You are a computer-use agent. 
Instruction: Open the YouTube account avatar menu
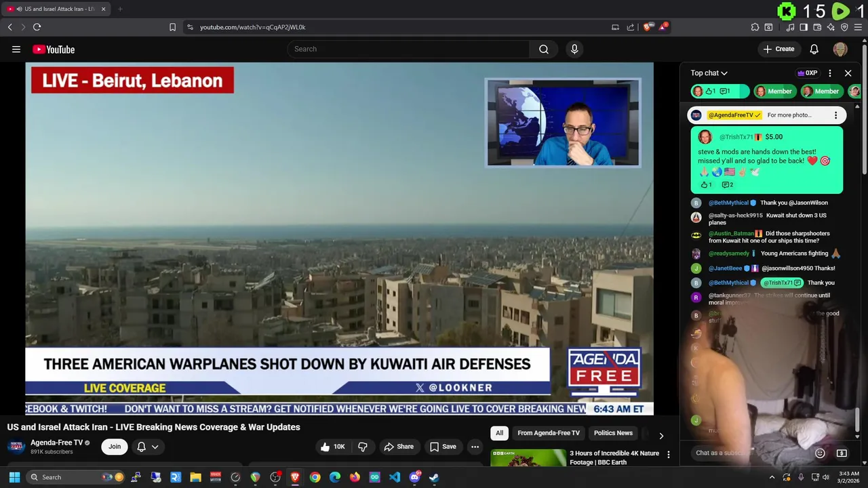(840, 49)
